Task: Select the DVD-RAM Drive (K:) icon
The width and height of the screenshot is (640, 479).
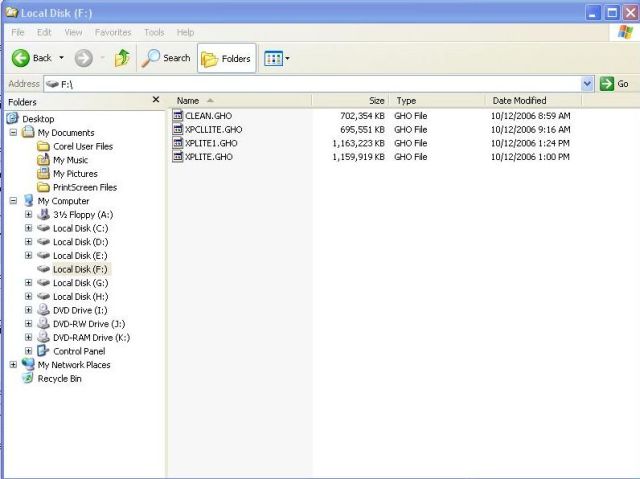Action: tap(43, 337)
